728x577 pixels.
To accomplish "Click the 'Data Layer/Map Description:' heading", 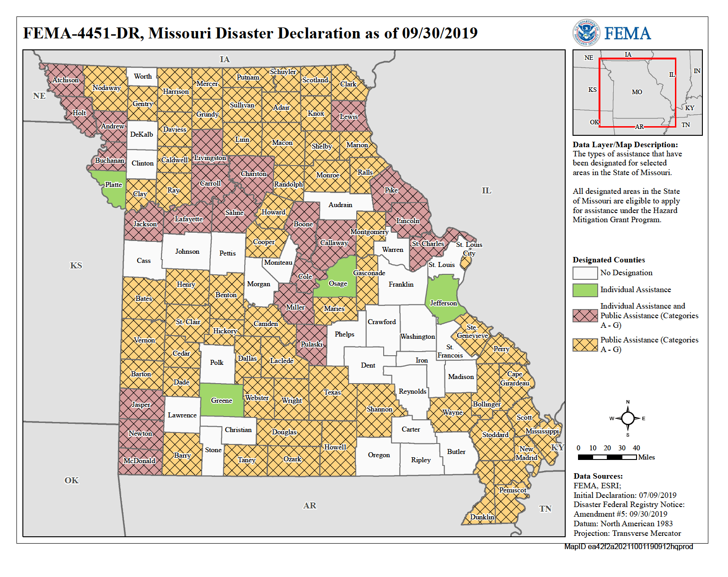I will coord(625,144).
